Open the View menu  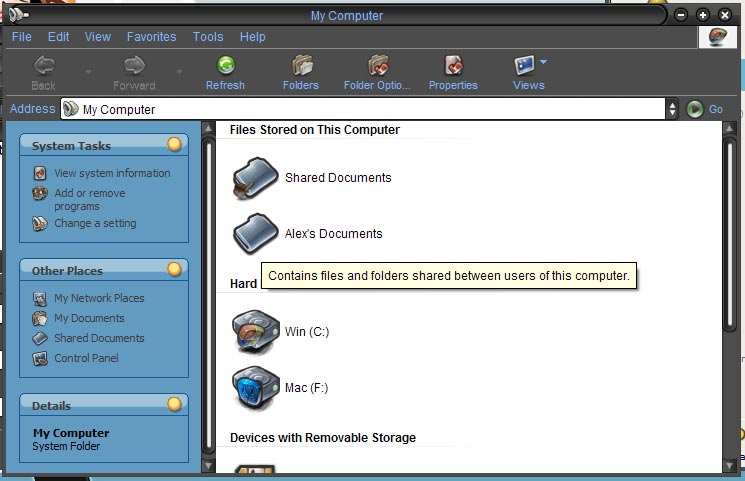(x=98, y=37)
